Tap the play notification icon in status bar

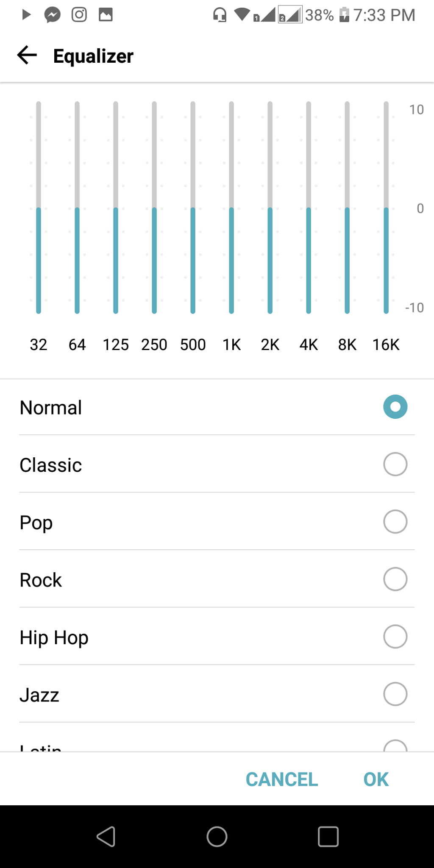click(x=26, y=15)
